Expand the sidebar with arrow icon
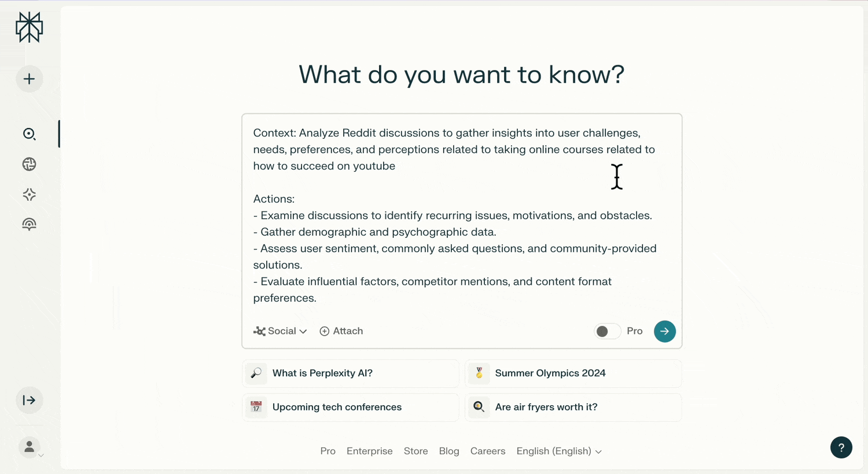Image resolution: width=868 pixels, height=474 pixels. point(30,400)
